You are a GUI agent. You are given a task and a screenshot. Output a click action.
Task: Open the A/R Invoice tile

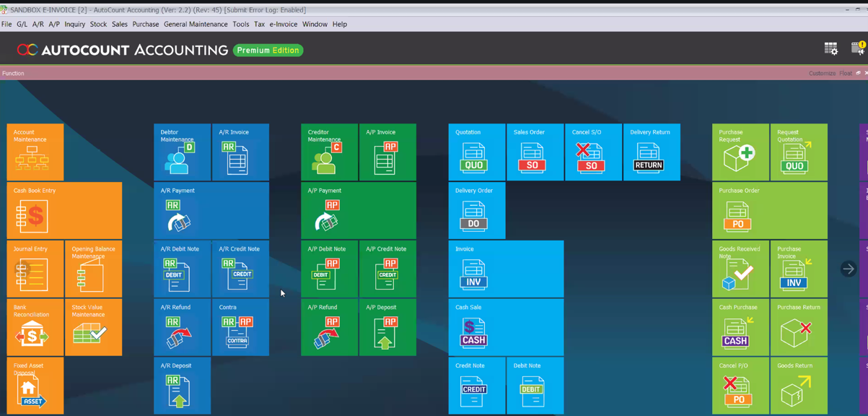pos(241,152)
